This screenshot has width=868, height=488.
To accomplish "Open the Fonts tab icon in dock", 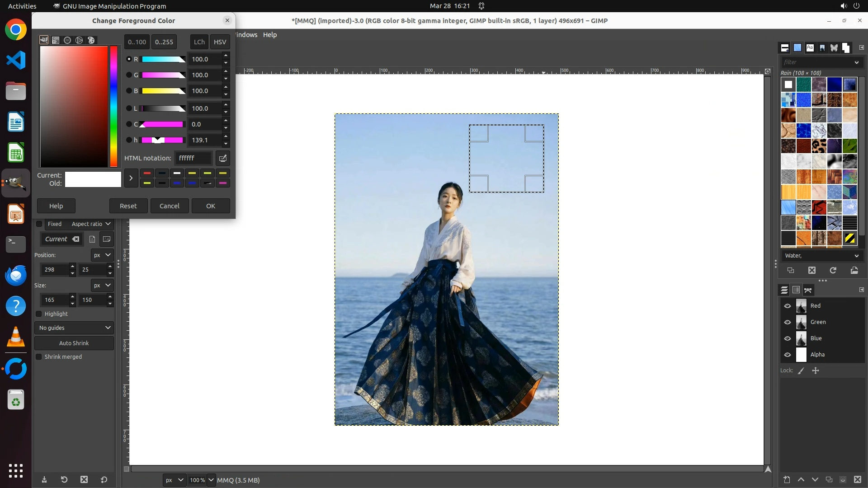I will (x=810, y=47).
